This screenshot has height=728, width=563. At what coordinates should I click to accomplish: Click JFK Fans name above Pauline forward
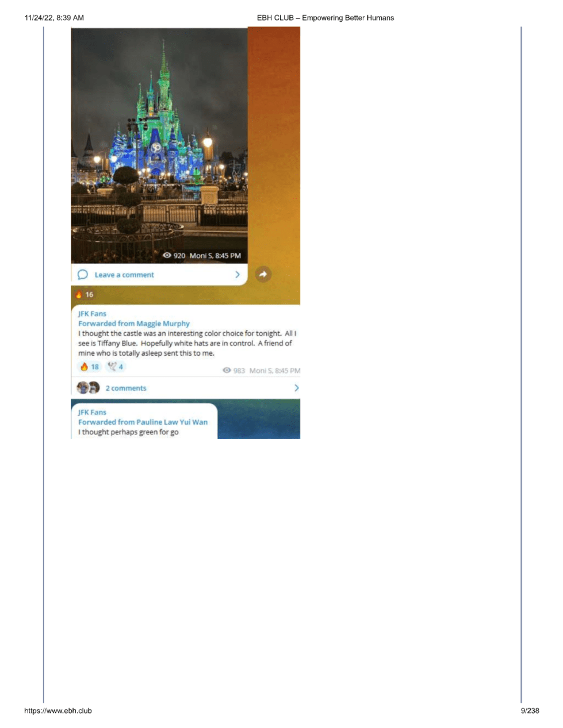pyautogui.click(x=92, y=412)
